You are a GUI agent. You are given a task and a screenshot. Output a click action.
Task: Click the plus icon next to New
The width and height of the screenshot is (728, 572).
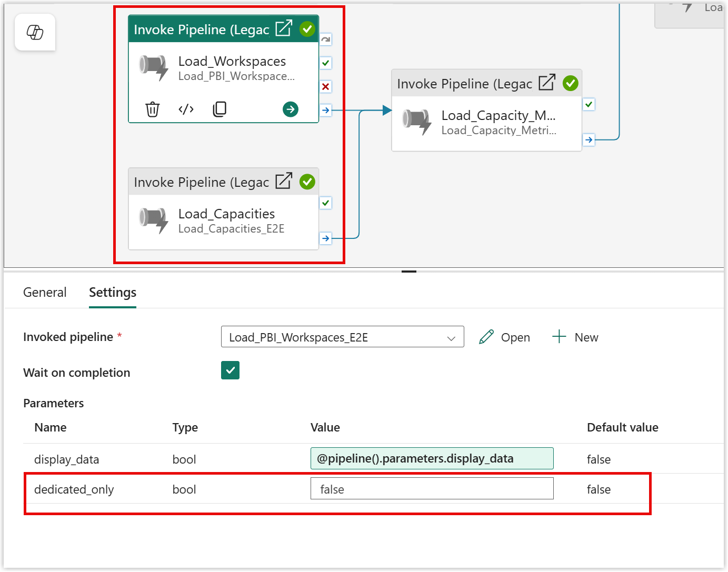[x=559, y=337]
